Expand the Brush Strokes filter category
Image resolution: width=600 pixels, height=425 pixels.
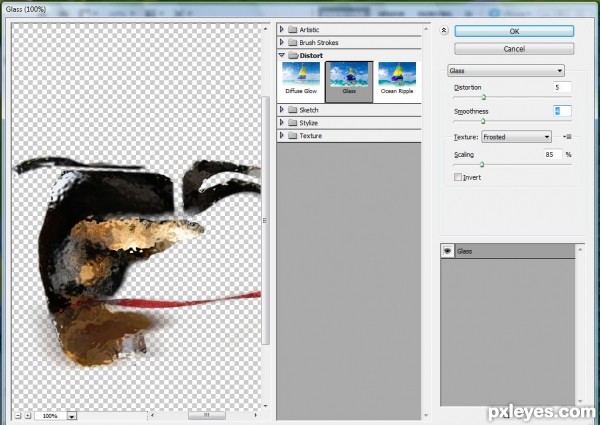click(282, 42)
